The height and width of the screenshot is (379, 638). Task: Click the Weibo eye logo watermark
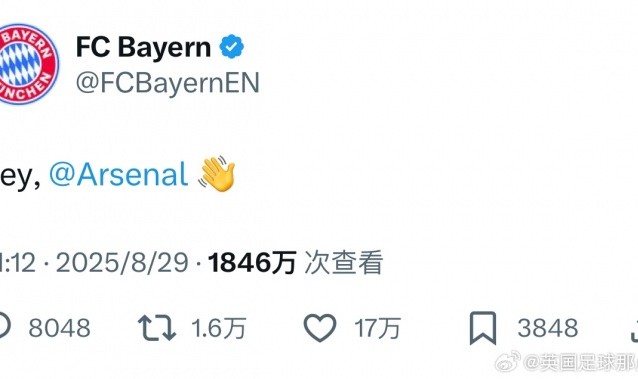click(507, 361)
